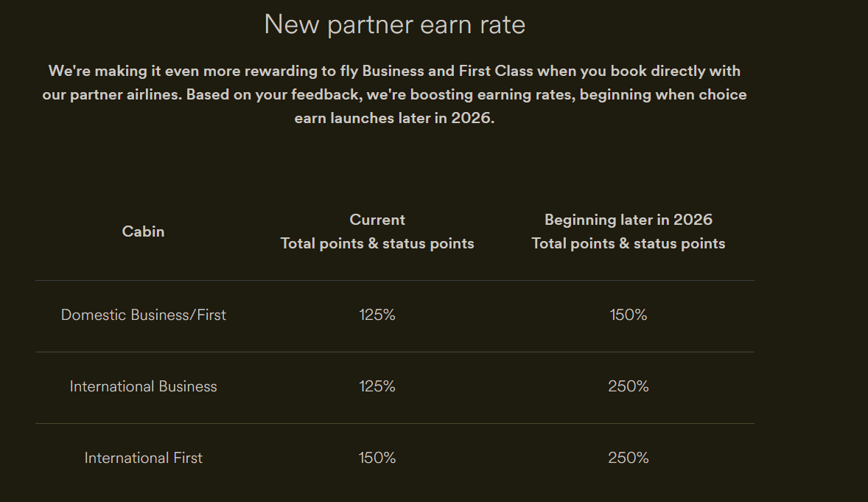Click the current 125% rate for International Business
The width and height of the screenshot is (868, 502).
click(x=377, y=386)
